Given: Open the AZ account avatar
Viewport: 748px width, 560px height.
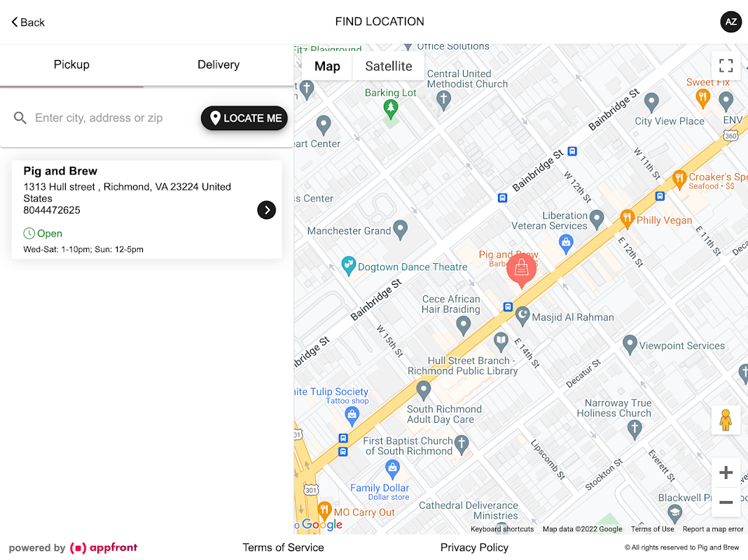Looking at the screenshot, I should pyautogui.click(x=730, y=22).
